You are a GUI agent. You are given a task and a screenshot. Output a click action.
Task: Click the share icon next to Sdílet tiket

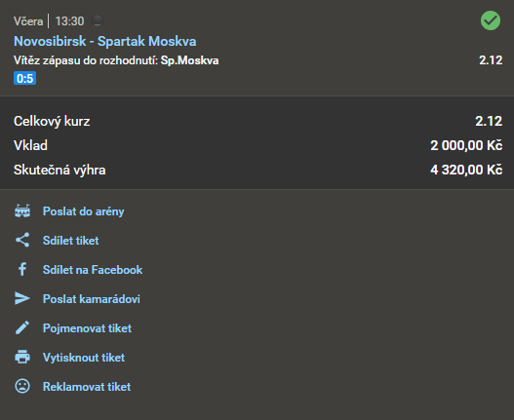[22, 240]
